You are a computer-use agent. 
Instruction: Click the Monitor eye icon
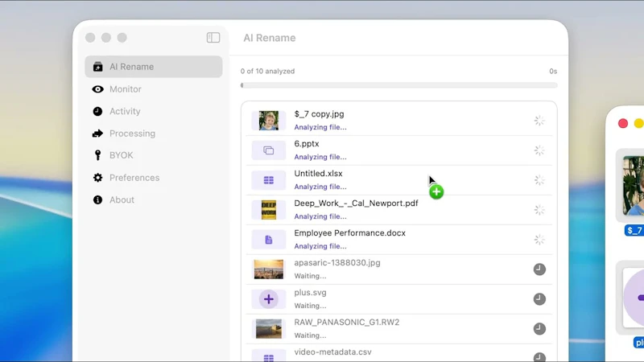97,89
